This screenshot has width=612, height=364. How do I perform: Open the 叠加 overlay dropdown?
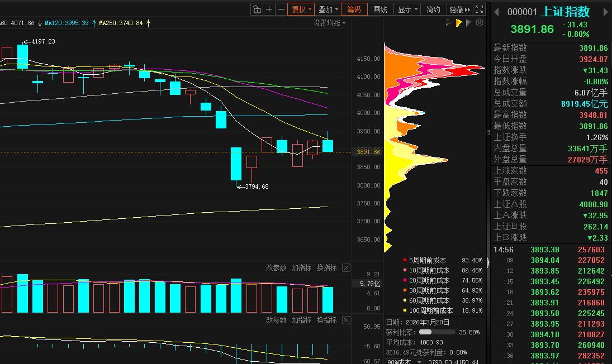(x=328, y=9)
